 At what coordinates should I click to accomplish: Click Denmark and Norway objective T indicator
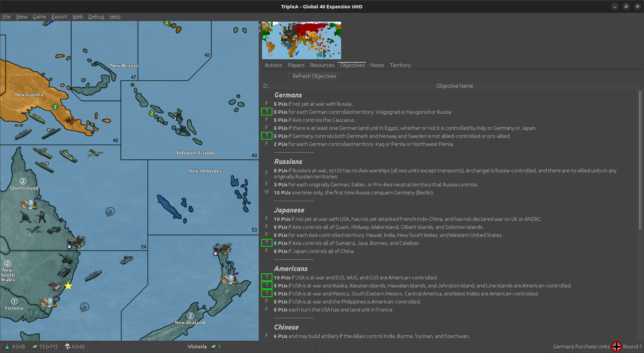tap(267, 136)
